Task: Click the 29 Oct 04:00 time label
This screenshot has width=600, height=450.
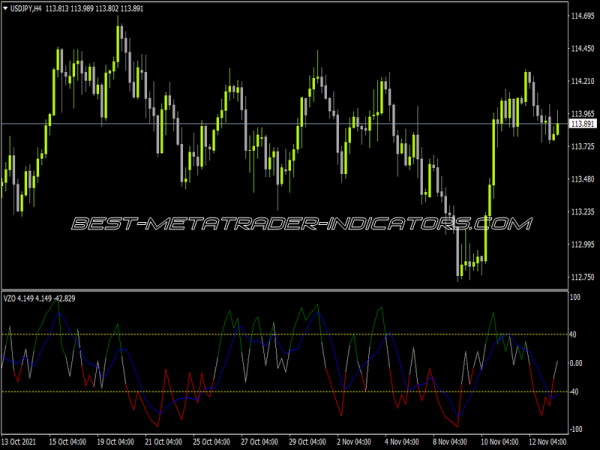Action: (309, 441)
